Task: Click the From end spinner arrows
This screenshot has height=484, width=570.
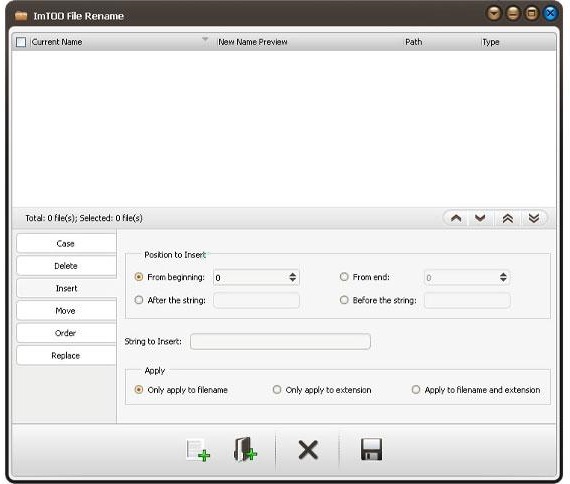Action: [x=503, y=277]
